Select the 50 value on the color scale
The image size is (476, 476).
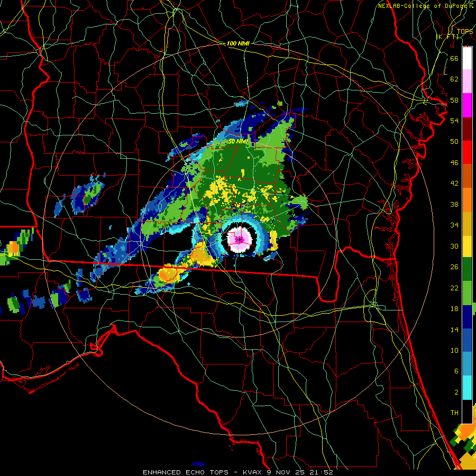coord(454,141)
